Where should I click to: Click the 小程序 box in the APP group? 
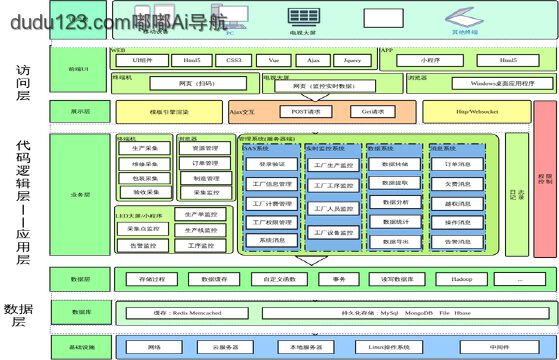(430, 60)
